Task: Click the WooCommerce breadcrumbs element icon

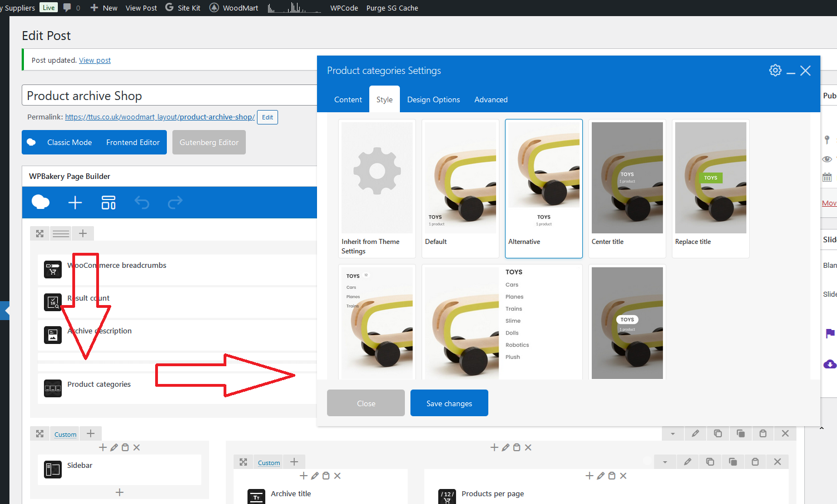Action: point(53,270)
